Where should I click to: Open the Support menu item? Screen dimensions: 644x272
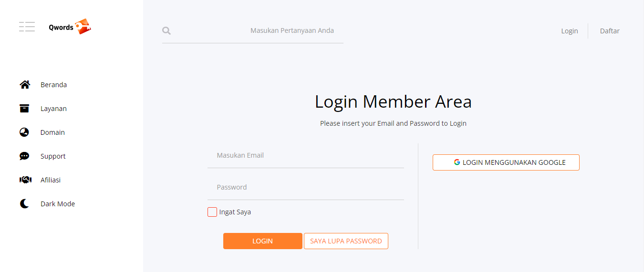coord(53,156)
